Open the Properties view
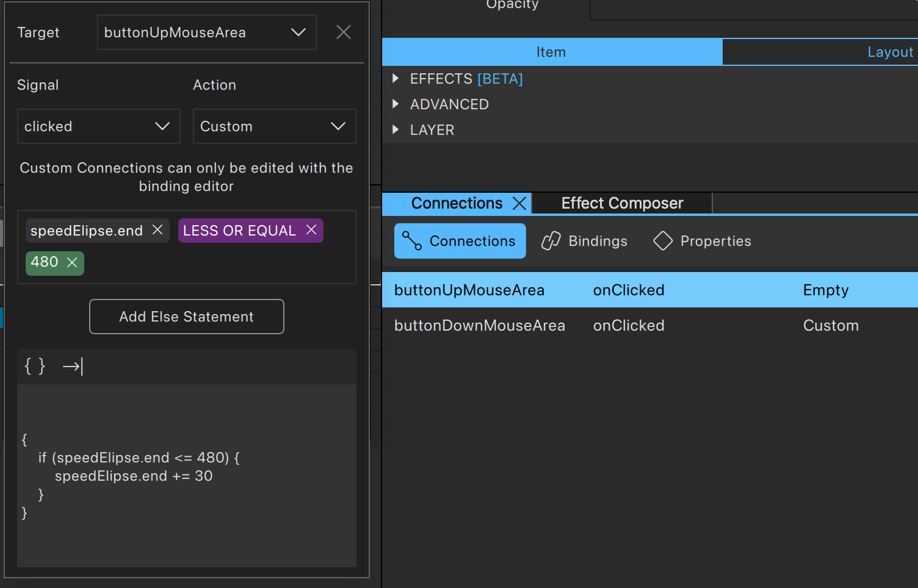 702,241
